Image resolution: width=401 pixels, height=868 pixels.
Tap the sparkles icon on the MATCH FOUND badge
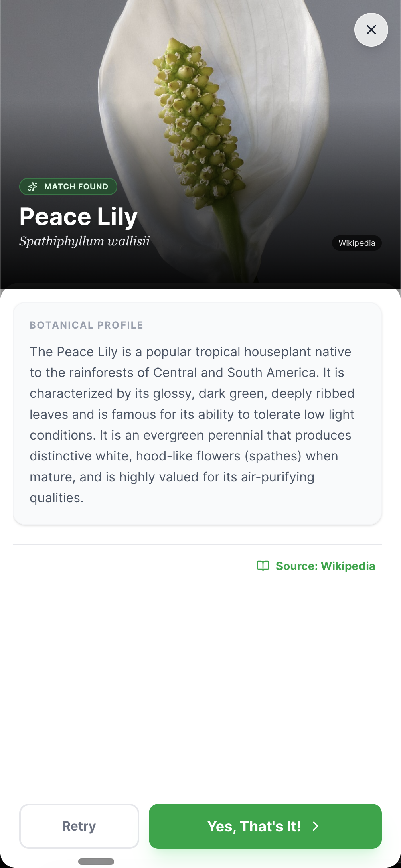(x=32, y=186)
